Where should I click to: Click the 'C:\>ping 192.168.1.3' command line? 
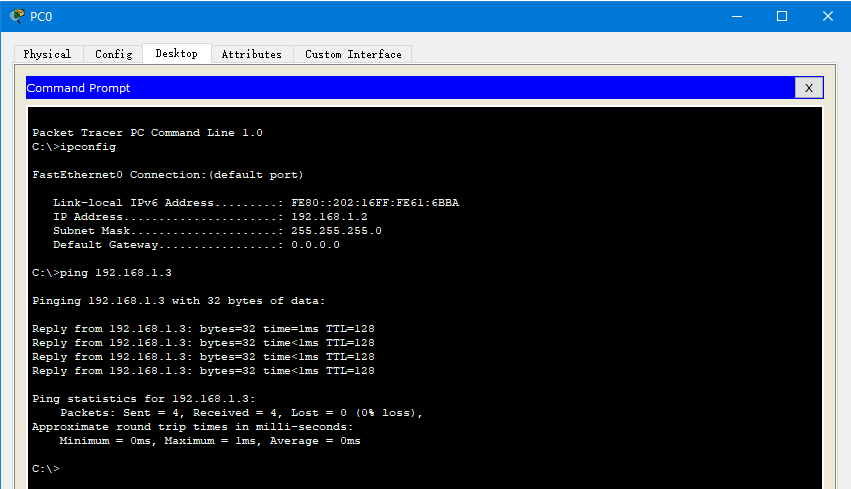click(102, 272)
